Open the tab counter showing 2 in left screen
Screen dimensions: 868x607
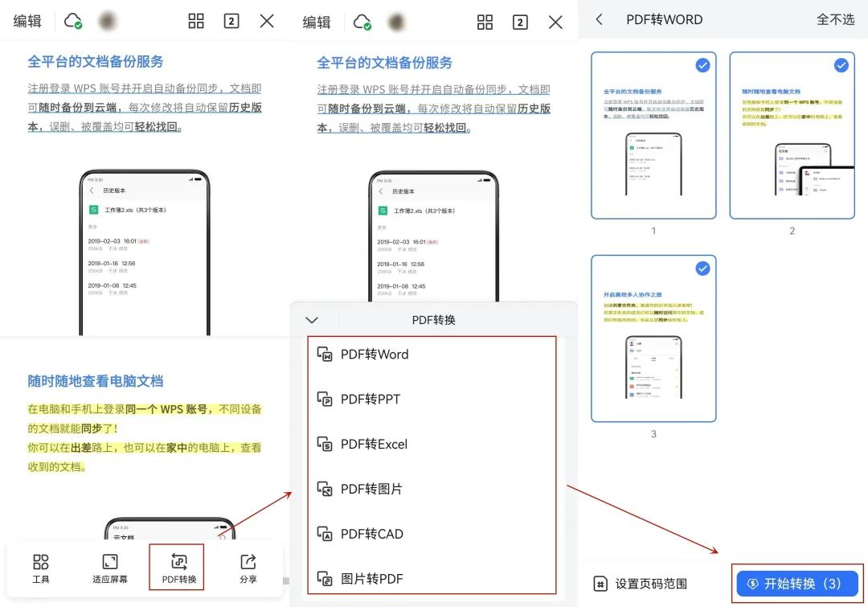[x=231, y=21]
